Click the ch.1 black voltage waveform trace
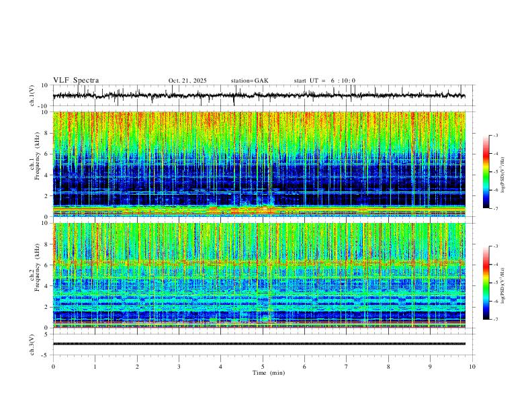Image resolution: width=532 pixels, height=411 pixels. click(x=259, y=95)
